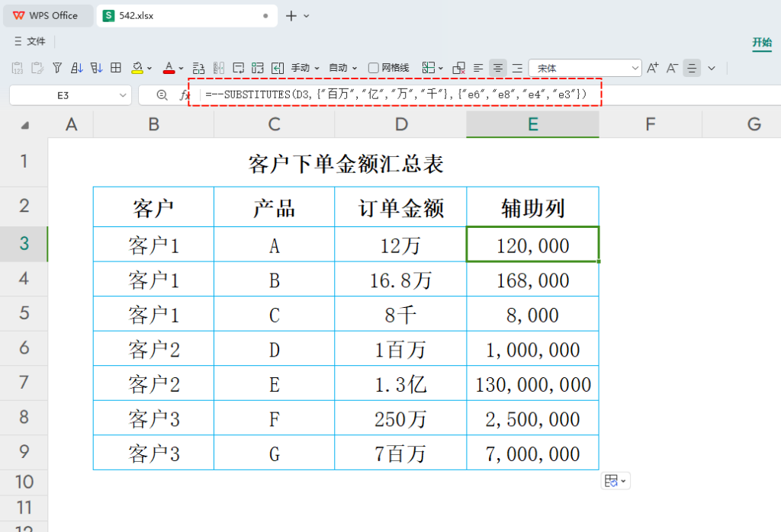The image size is (781, 532).
Task: Click the wrap text box icon
Action: (x=239, y=68)
